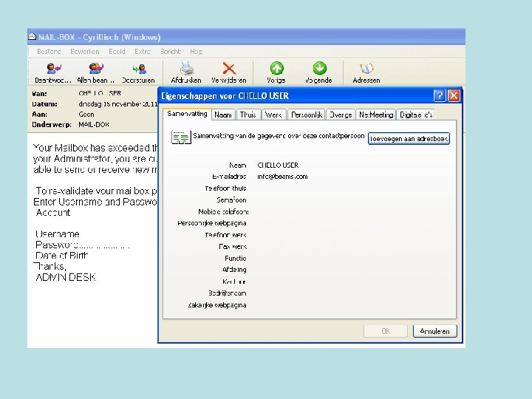Click the mail icon in MAIL-BOX title bar
Screen dimensions: 532x399
32,36
